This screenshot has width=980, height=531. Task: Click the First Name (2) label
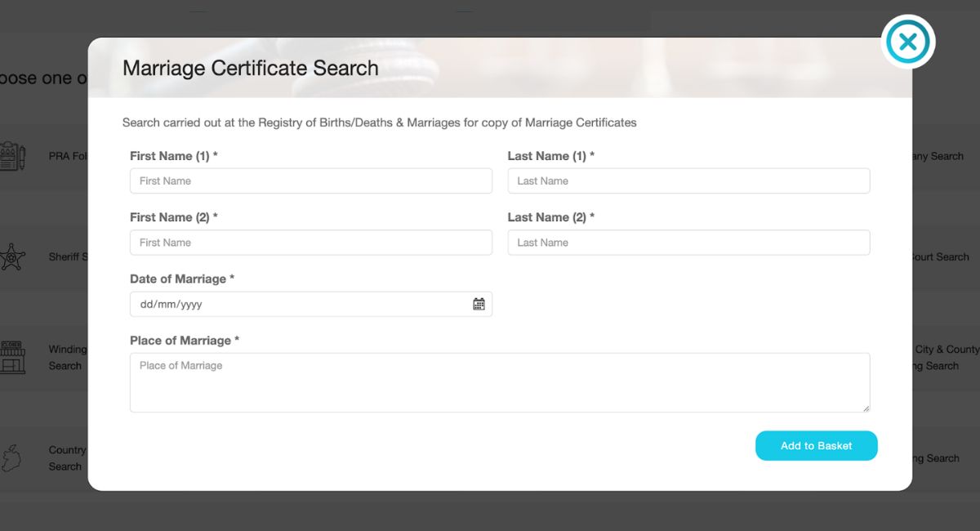[174, 217]
